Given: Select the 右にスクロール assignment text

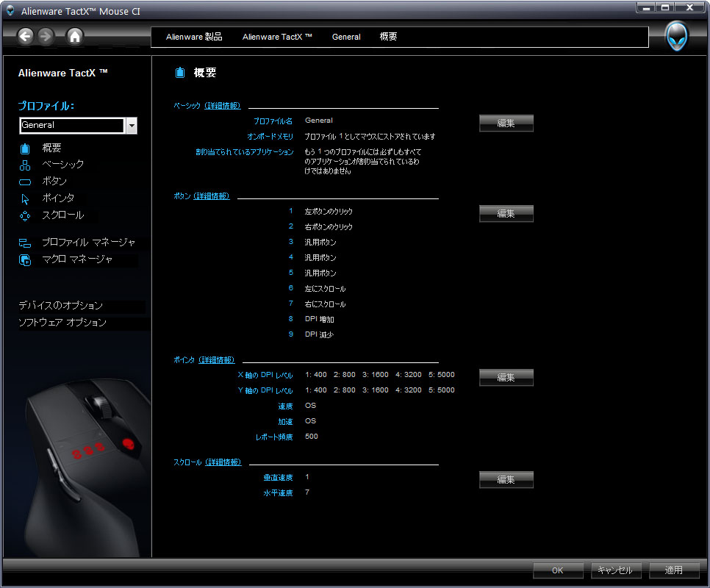Looking at the screenshot, I should (325, 304).
